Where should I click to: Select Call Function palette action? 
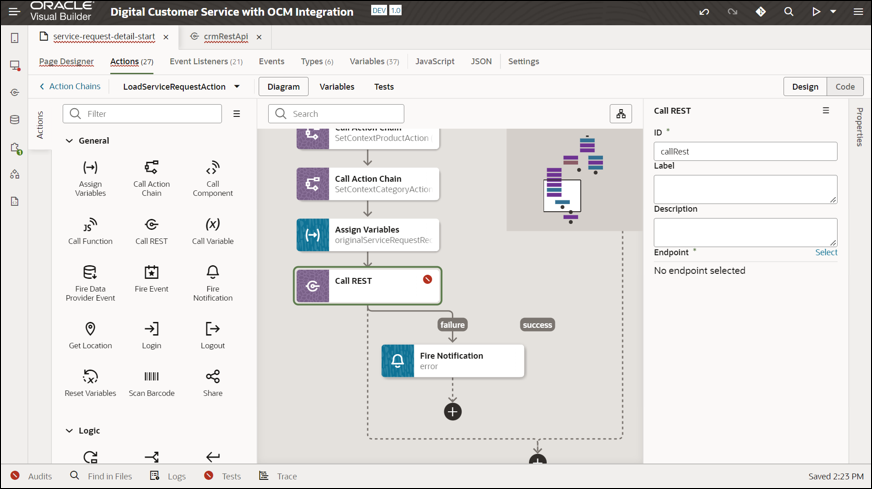90,231
